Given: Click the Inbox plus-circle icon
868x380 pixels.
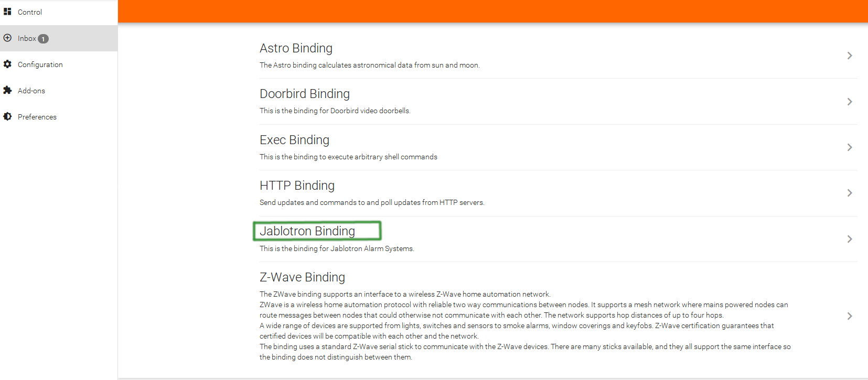Looking at the screenshot, I should click(7, 38).
